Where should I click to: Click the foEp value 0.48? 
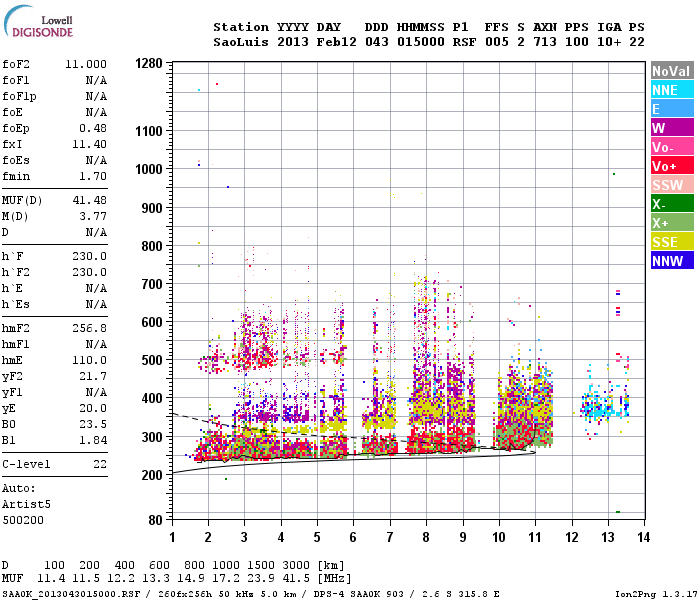(x=93, y=128)
